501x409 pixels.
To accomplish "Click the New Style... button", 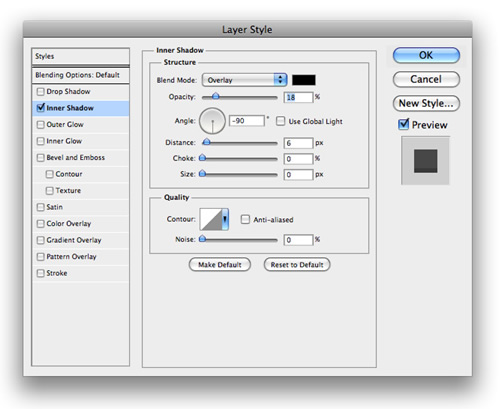I will [x=426, y=103].
